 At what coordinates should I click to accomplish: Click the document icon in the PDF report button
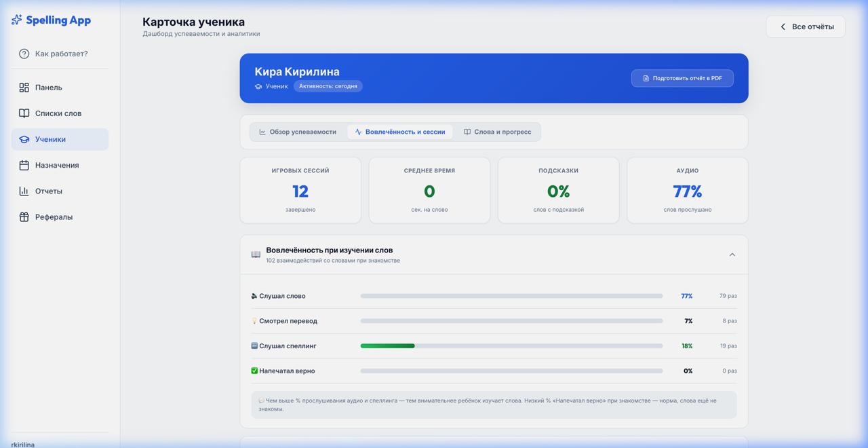click(646, 78)
